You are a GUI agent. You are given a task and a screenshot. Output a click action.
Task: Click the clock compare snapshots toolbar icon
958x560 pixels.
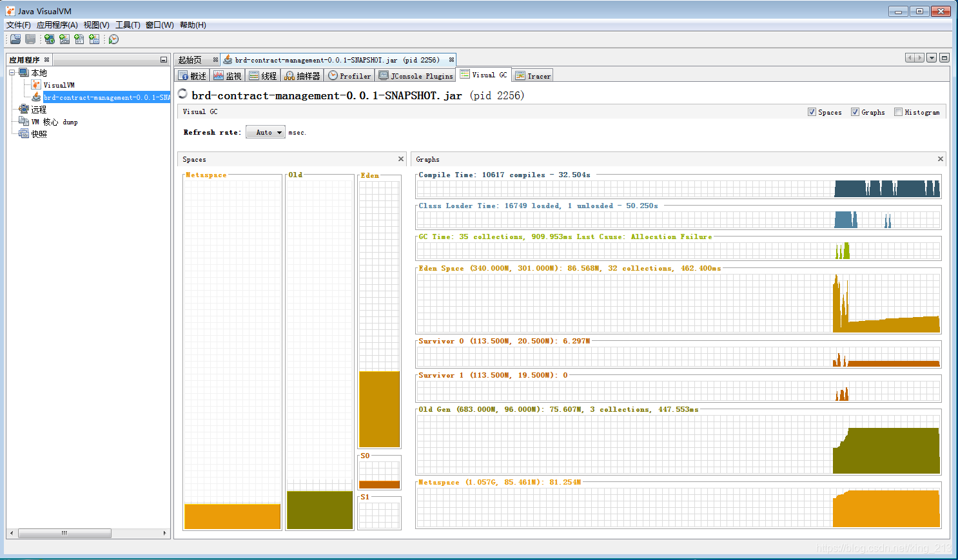(x=113, y=39)
